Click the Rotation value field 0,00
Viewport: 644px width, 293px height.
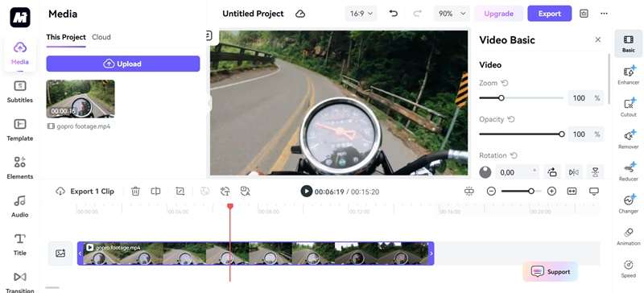[517, 172]
